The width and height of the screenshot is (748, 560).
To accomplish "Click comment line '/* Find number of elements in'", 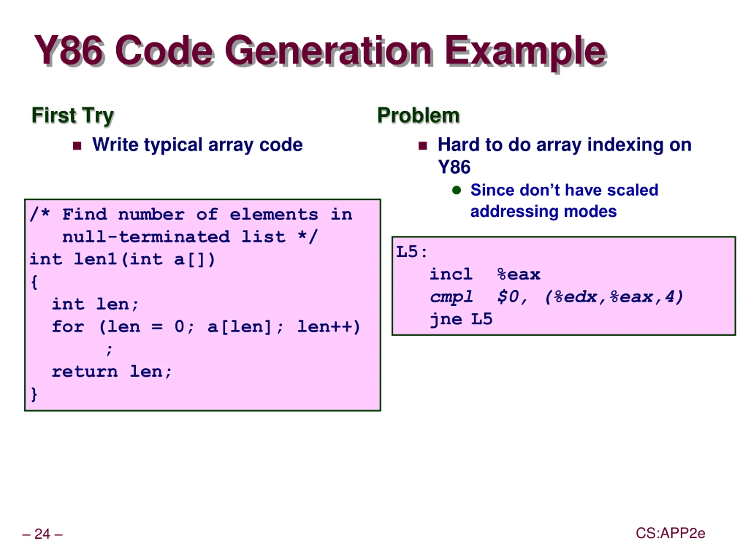I will click(x=191, y=214).
